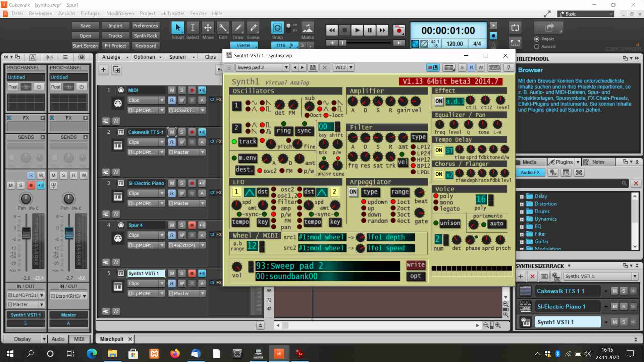Screen dimensions: 644x362
Task: Click the Start Screen button
Action: (x=85, y=46)
